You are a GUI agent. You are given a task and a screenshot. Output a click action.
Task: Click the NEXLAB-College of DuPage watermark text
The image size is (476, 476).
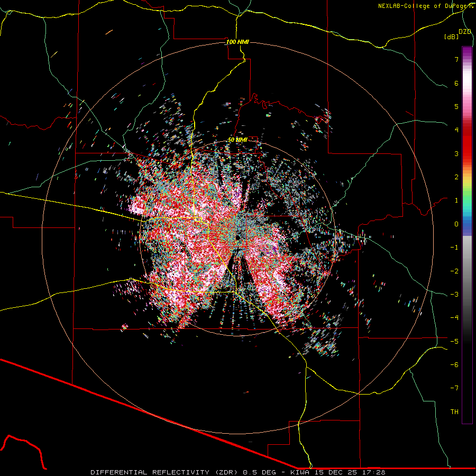click(x=425, y=6)
